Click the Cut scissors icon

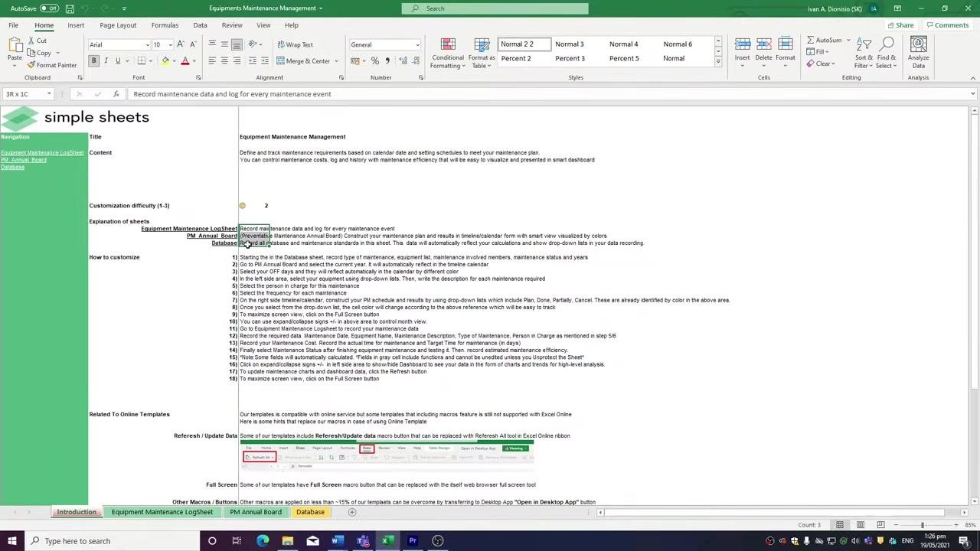(x=31, y=41)
